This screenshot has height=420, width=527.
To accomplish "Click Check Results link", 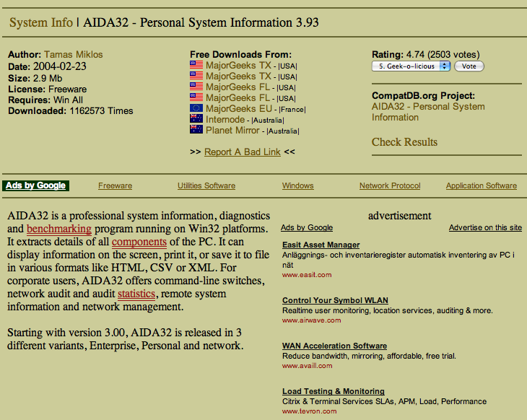I will (x=404, y=141).
